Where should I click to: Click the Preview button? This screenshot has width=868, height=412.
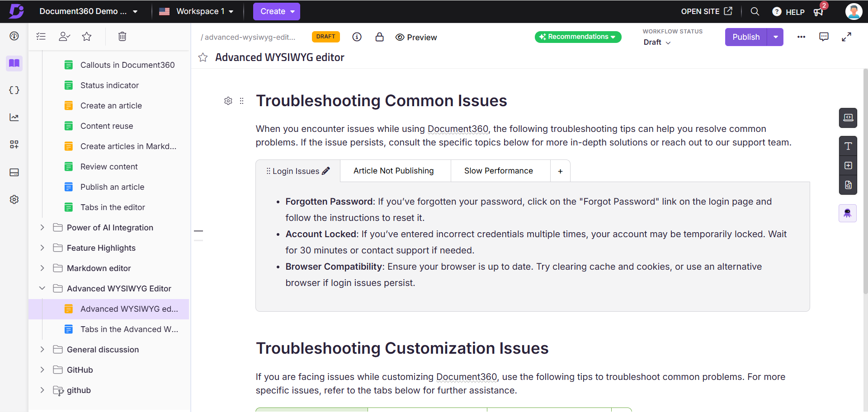(x=416, y=37)
